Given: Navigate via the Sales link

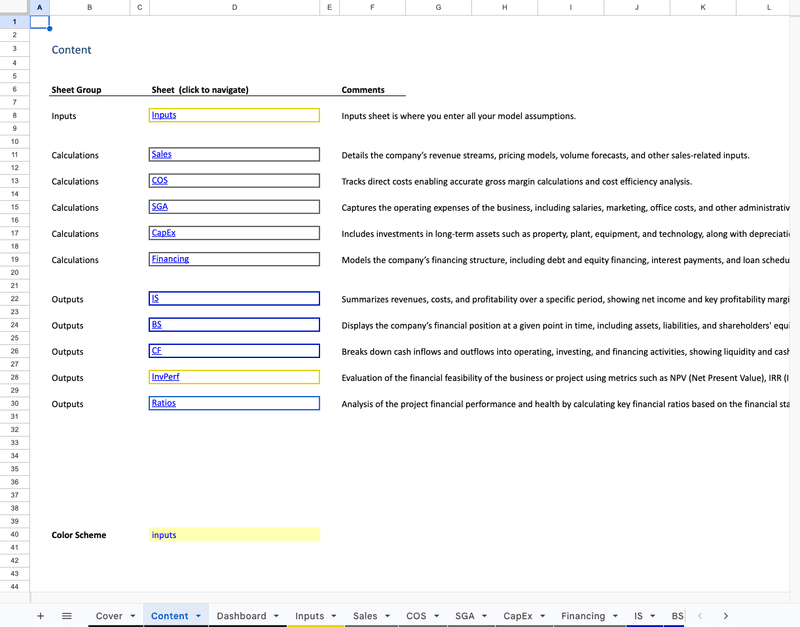Looking at the screenshot, I should (x=161, y=155).
